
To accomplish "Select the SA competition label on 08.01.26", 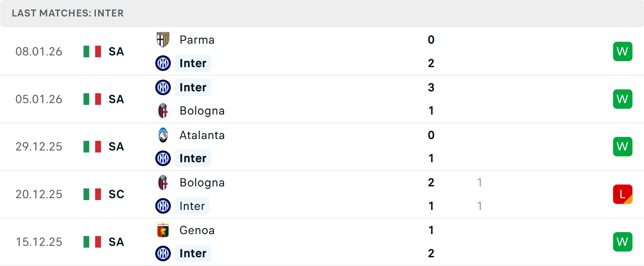I will pos(116,51).
